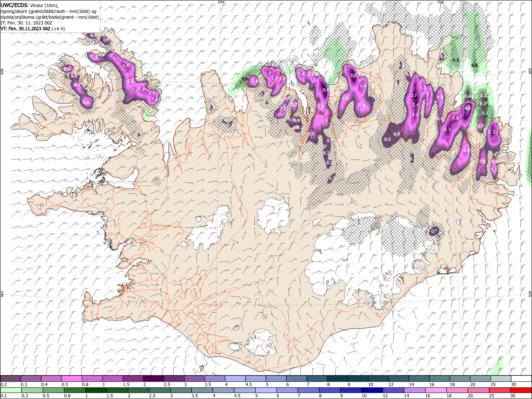Click the UWC/ECDS title text
Image resolution: width=532 pixels, height=399 pixels.
pyautogui.click(x=15, y=5)
